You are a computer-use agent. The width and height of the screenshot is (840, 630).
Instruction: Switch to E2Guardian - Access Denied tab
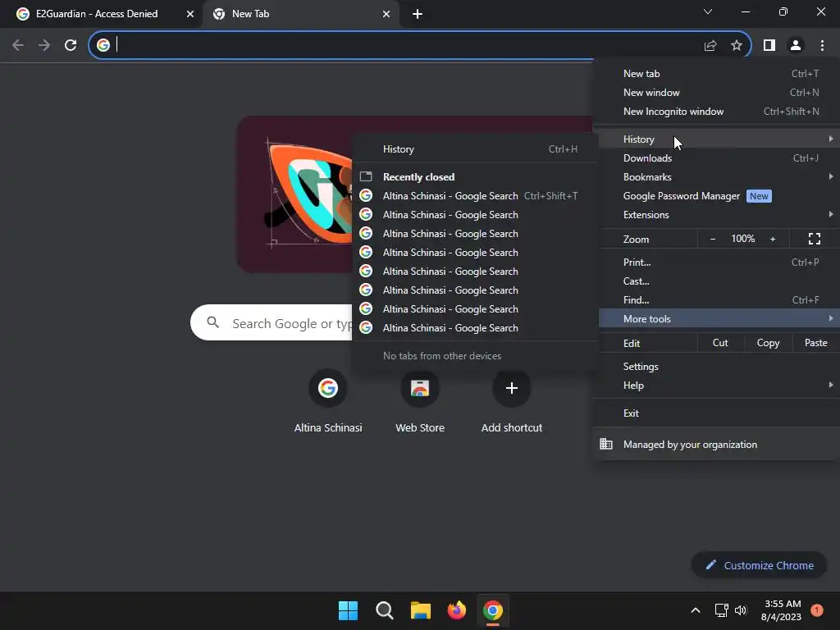[97, 14]
